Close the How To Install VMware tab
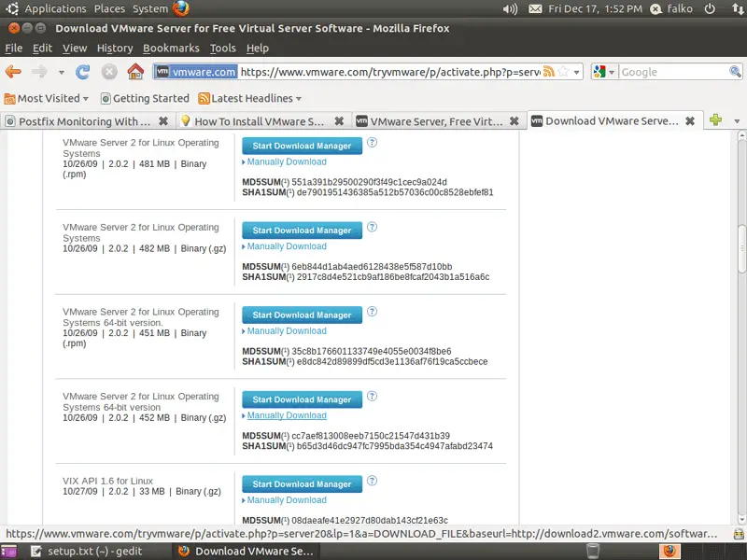The image size is (747, 560). click(x=339, y=121)
